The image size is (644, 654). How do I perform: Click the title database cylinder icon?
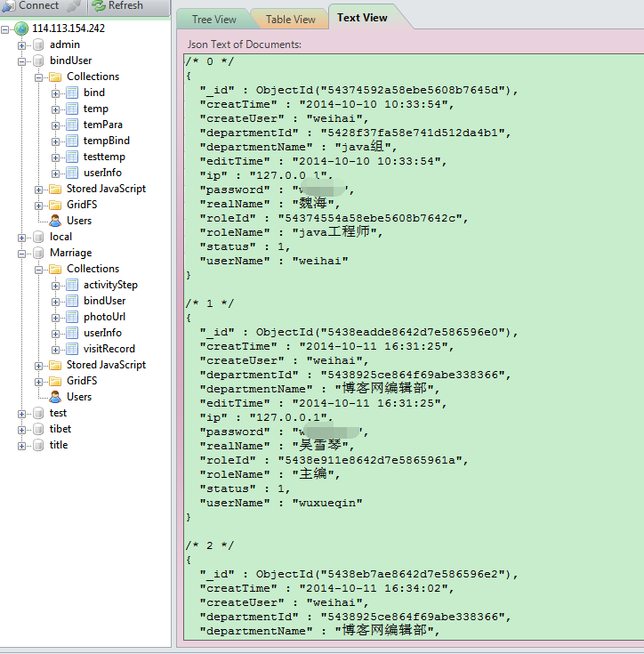coord(38,445)
